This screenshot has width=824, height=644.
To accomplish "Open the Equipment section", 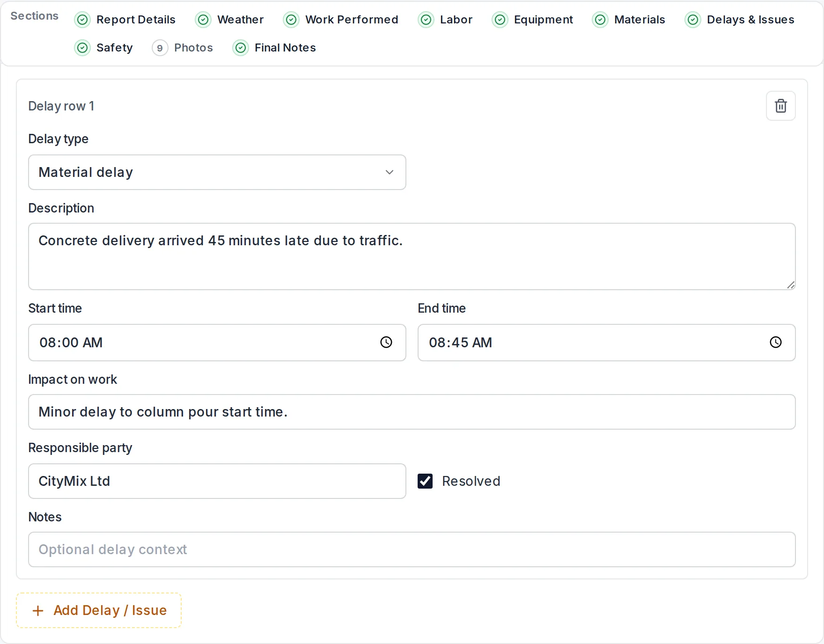I will click(x=533, y=20).
